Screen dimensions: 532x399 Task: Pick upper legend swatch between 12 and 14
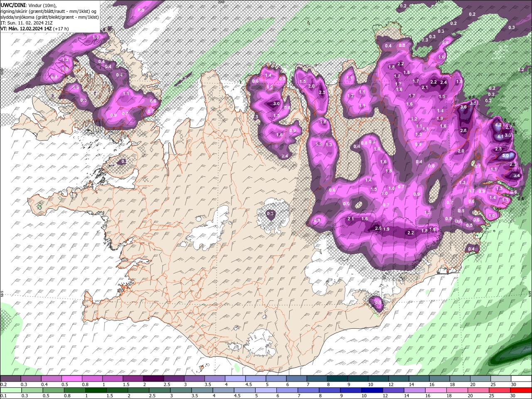[399, 379]
